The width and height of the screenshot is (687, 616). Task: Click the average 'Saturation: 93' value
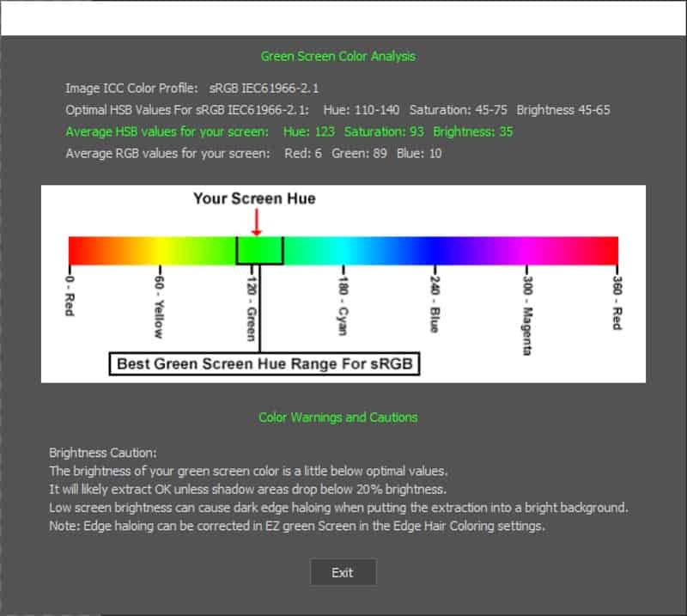[x=384, y=131]
